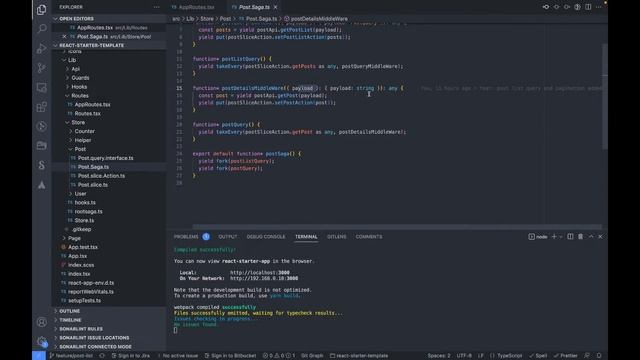Open GitLens changes with revision icon
The width and height of the screenshot is (640, 360).
[x=556, y=7]
